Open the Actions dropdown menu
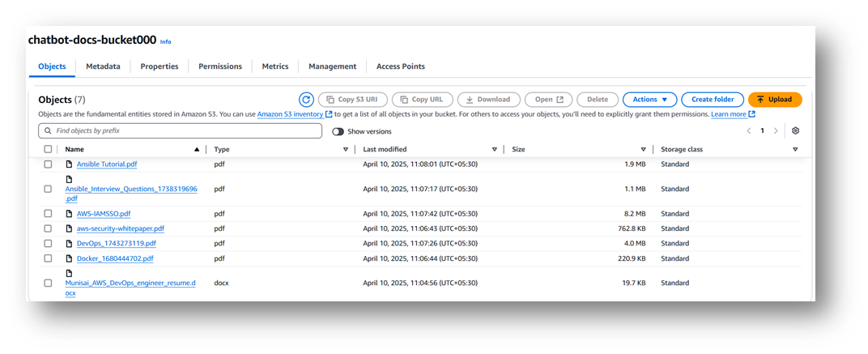The width and height of the screenshot is (868, 354). pyautogui.click(x=650, y=100)
